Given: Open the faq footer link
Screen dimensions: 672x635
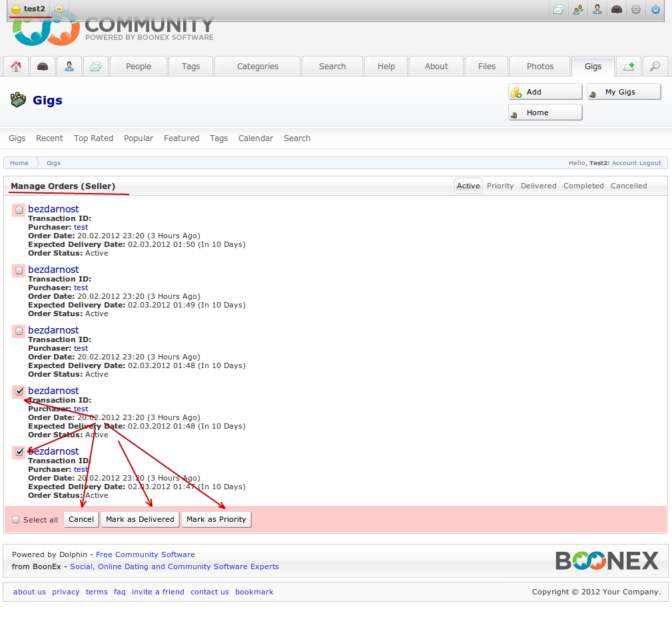Looking at the screenshot, I should click(120, 592).
